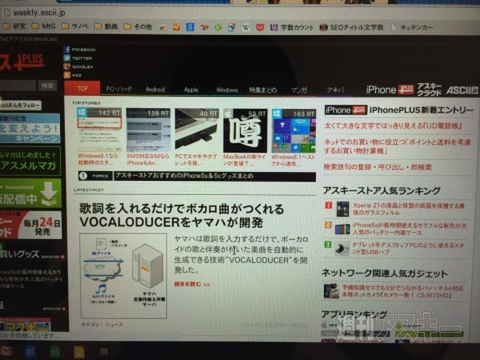
Task: Open the SEOタイトル文字数 bookmark
Action: tap(352, 27)
